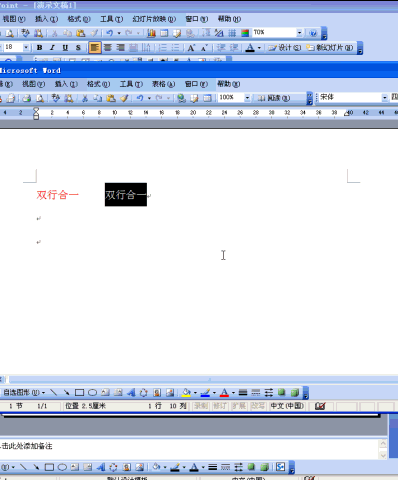Open PowerPoint font size dropdown

pyautogui.click(x=26, y=48)
